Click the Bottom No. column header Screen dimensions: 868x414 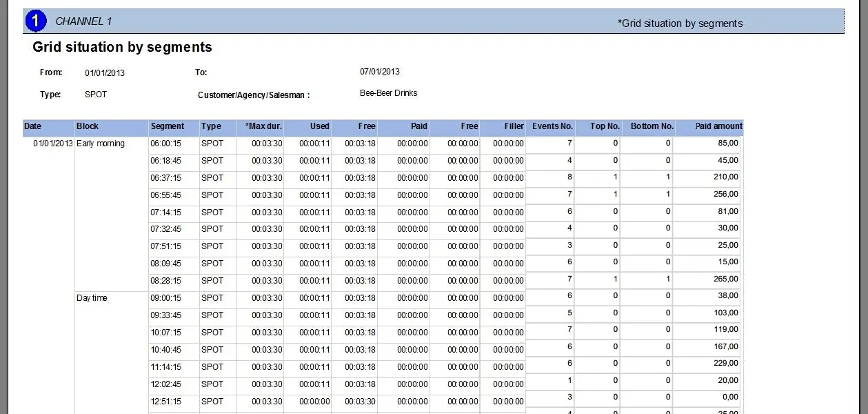(x=652, y=126)
